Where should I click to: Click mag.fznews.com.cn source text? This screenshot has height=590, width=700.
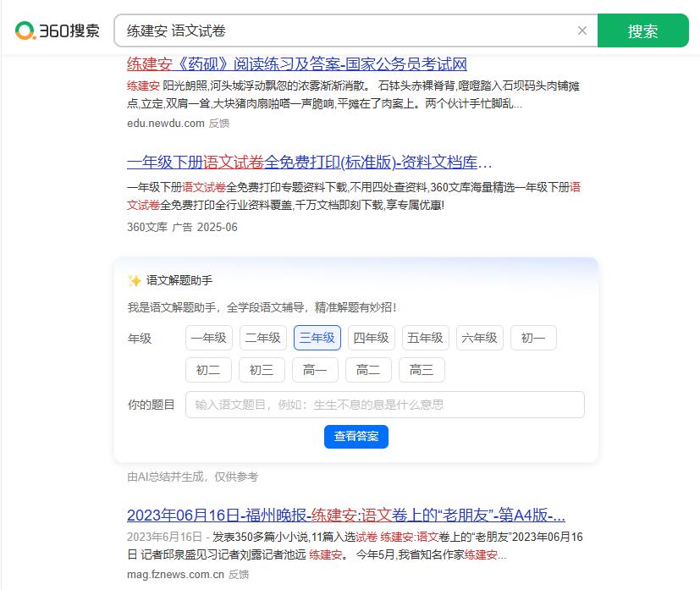click(x=175, y=575)
